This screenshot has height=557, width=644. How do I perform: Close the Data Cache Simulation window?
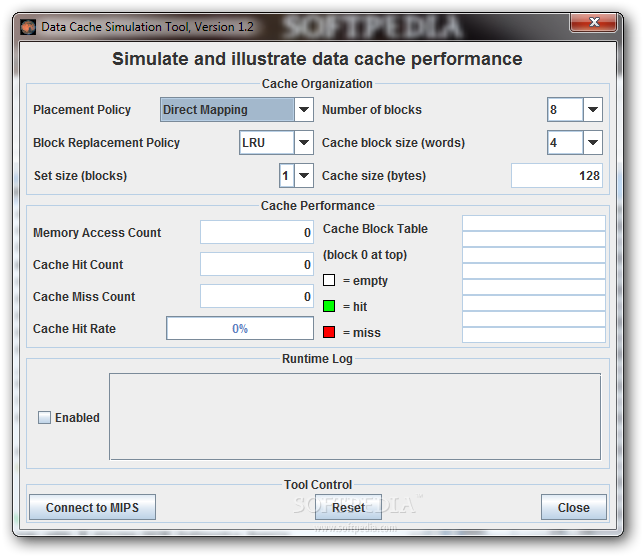(x=593, y=22)
